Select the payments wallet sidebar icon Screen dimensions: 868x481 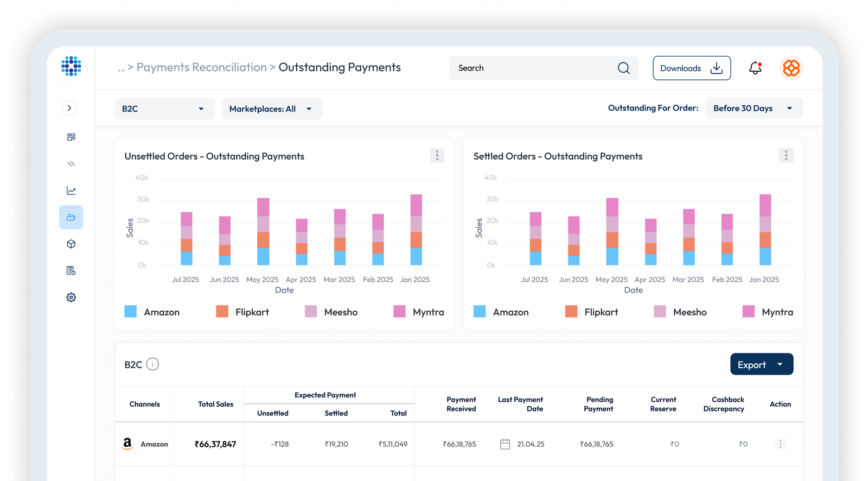(x=71, y=217)
